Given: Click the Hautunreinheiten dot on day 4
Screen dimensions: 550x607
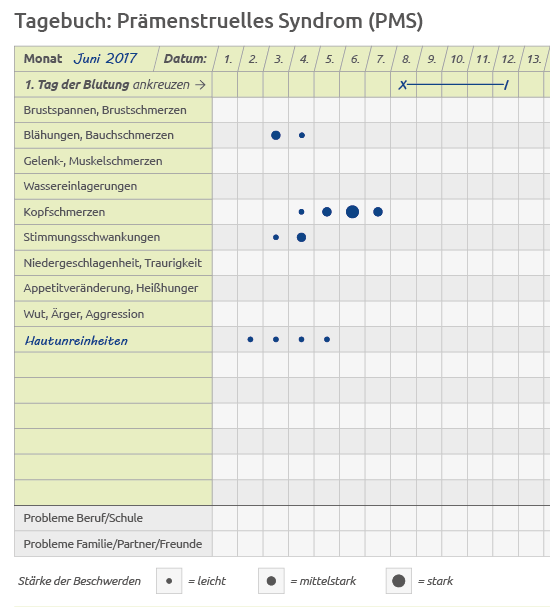Looking at the screenshot, I should point(302,340).
